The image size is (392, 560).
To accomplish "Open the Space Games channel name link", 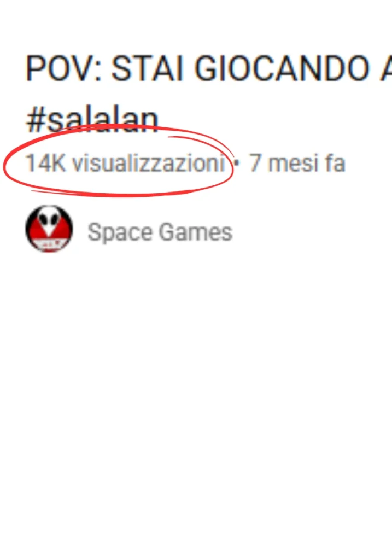I will click(160, 232).
